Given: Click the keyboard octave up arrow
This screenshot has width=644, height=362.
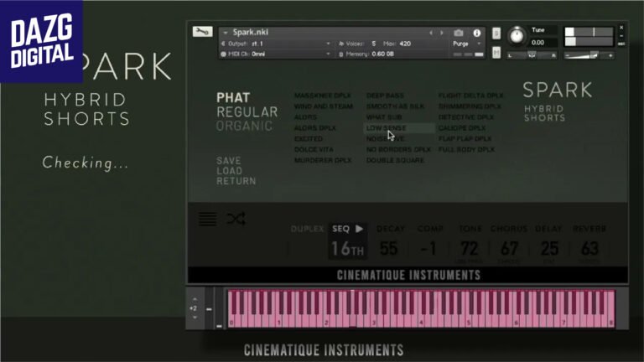Looking at the screenshot, I should click(194, 298).
